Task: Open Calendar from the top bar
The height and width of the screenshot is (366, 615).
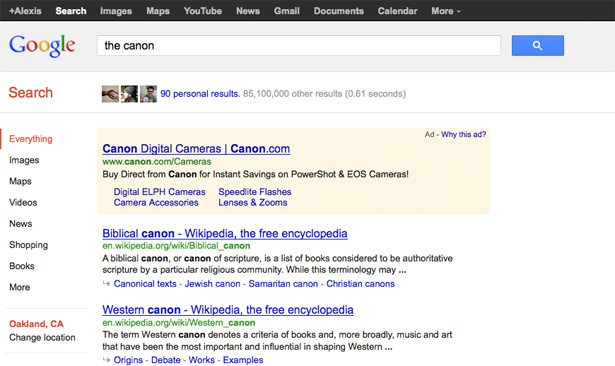Action: tap(397, 11)
